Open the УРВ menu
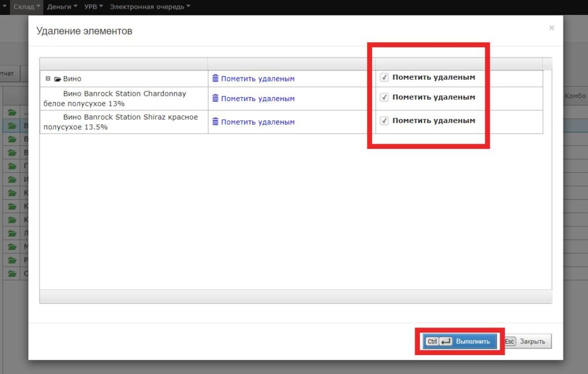This screenshot has height=374, width=588. (x=92, y=5)
